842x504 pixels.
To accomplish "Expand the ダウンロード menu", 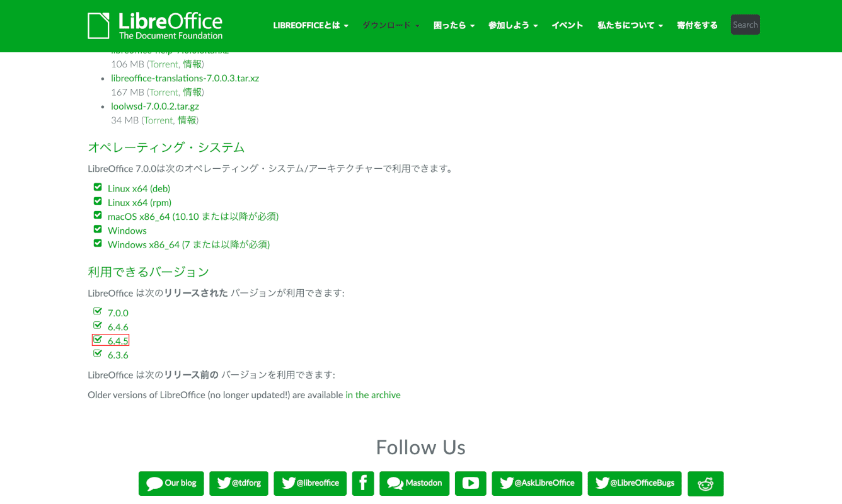I will point(391,26).
